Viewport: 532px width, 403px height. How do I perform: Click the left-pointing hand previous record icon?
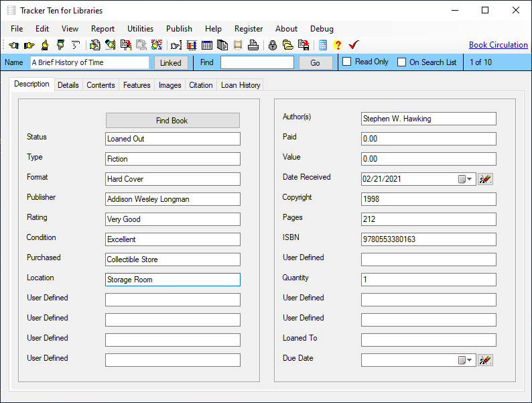[13, 46]
